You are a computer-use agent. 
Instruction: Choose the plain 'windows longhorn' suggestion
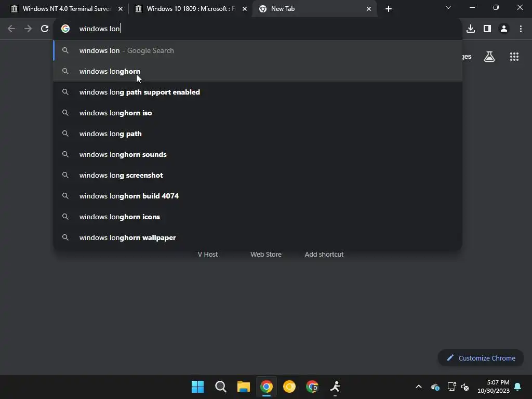[258, 71]
